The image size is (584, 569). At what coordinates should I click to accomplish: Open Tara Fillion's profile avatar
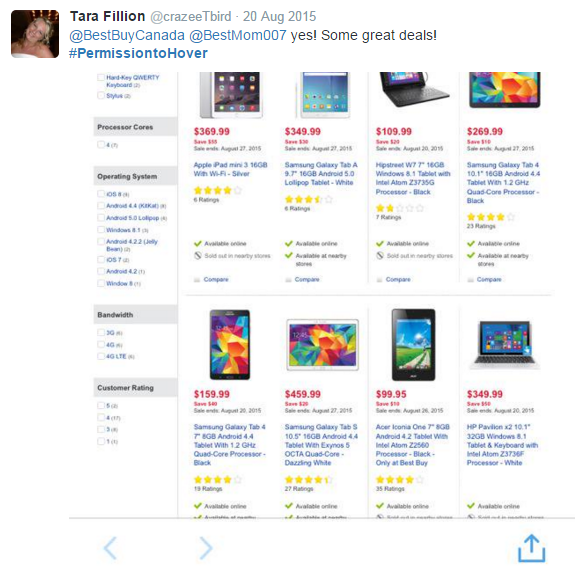tap(35, 34)
